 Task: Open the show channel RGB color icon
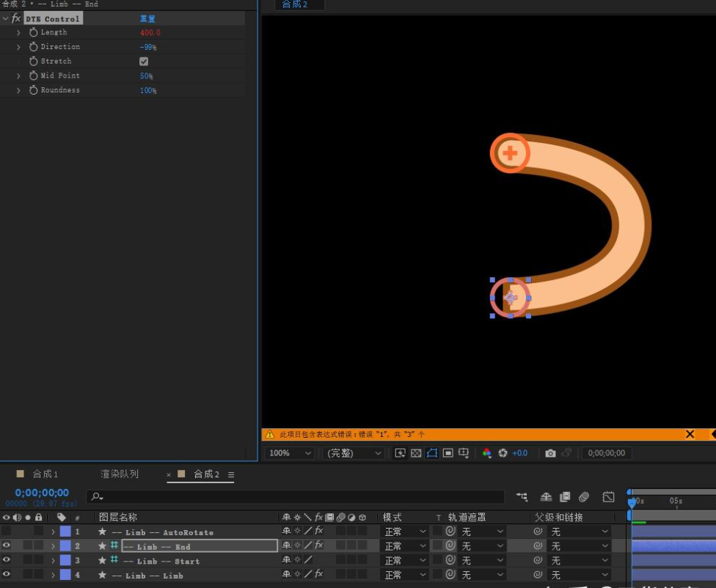[x=486, y=453]
